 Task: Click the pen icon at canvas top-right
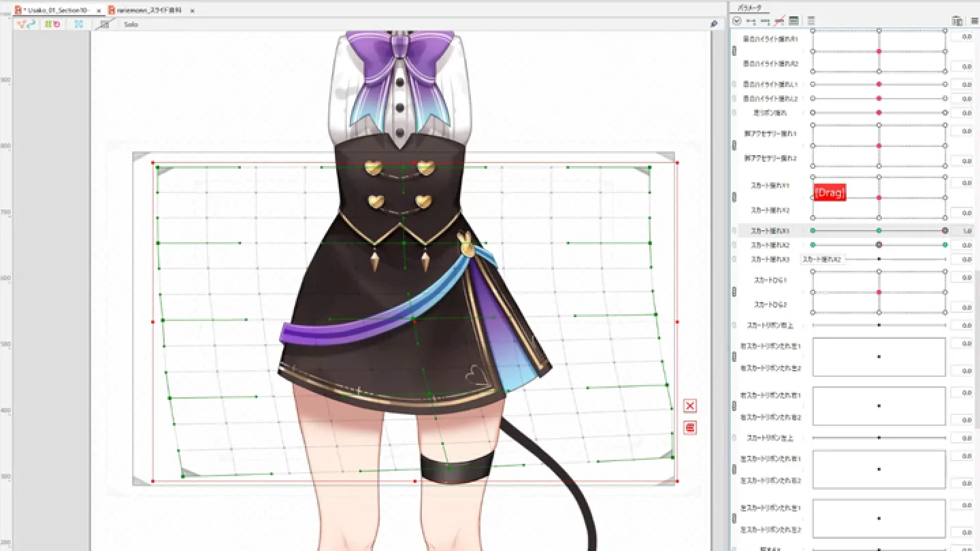(714, 24)
